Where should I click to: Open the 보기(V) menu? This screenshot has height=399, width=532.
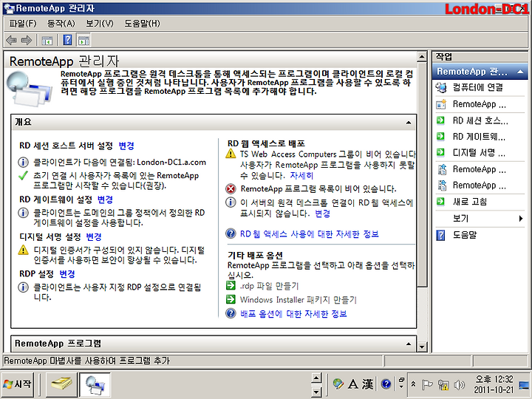[100, 24]
